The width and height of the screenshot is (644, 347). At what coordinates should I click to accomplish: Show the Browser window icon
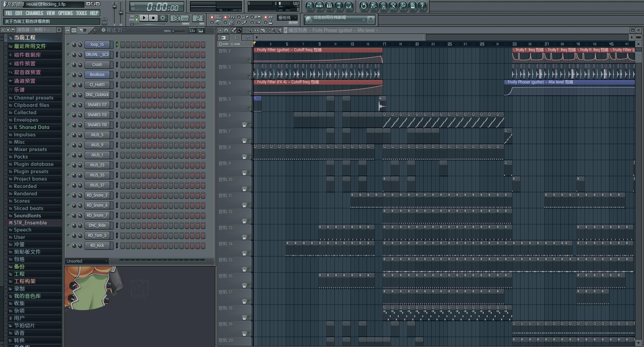pos(339,6)
